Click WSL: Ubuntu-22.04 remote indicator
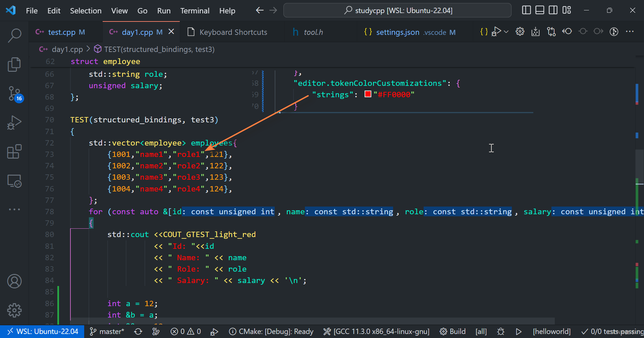 (43, 331)
